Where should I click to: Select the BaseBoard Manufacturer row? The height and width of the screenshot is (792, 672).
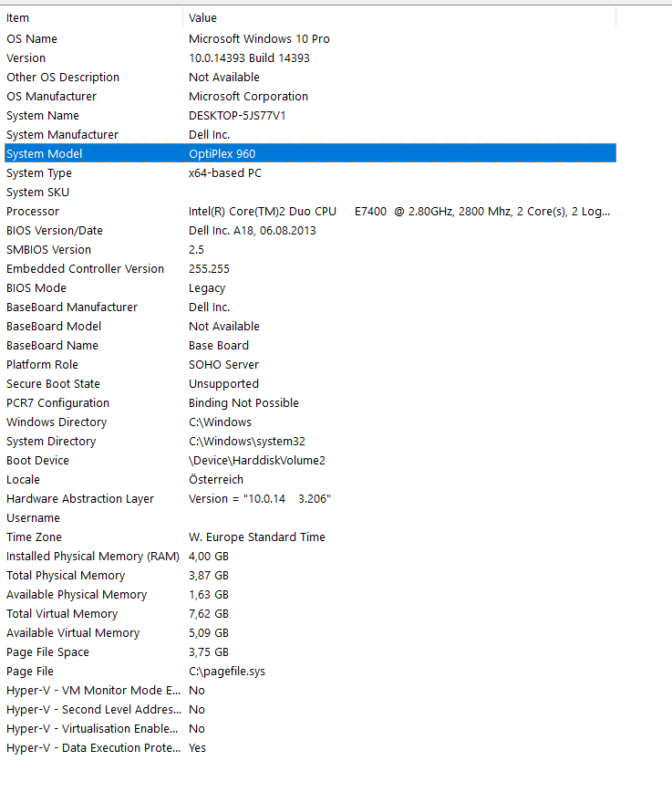pos(310,307)
